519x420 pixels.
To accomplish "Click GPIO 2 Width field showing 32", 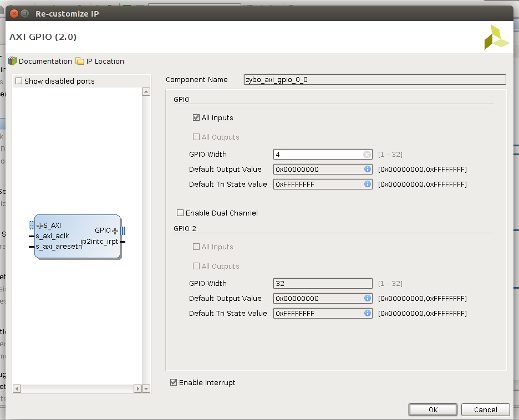I will (x=323, y=284).
